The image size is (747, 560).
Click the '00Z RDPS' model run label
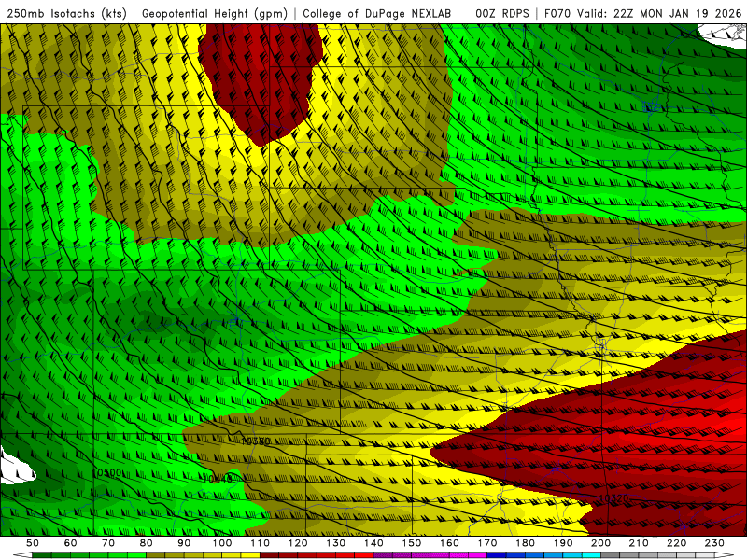click(x=502, y=13)
